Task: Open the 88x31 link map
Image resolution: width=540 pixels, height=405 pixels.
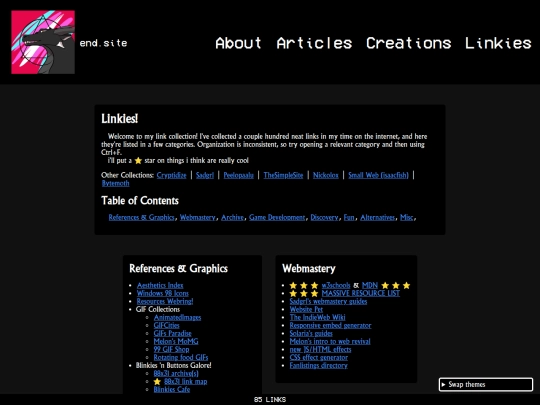Action: pyautogui.click(x=186, y=381)
